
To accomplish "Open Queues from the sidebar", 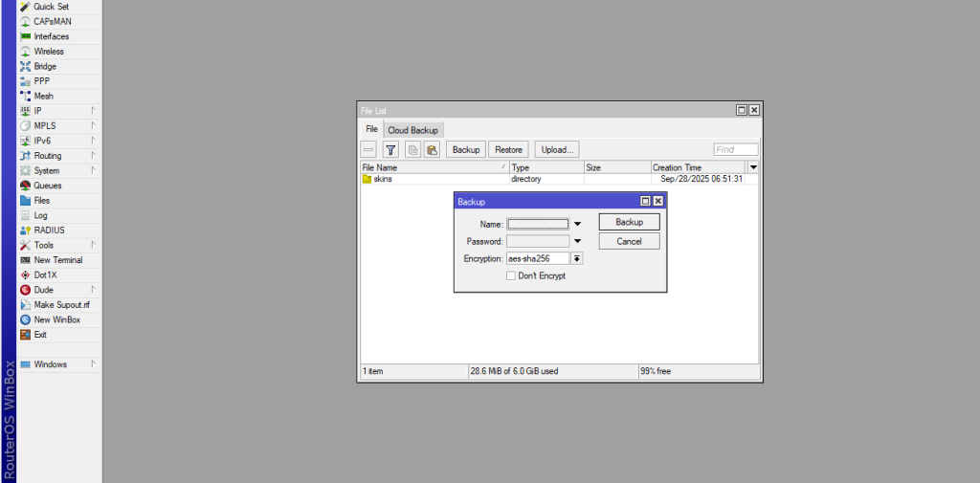I will 47,186.
